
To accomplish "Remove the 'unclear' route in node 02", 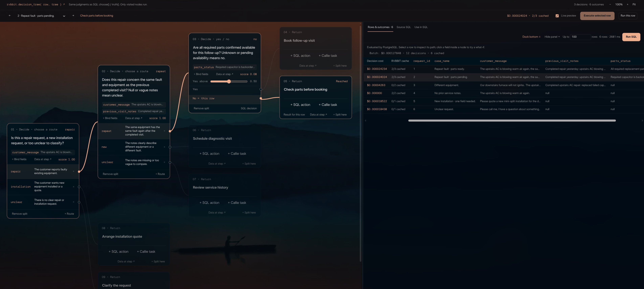I will click(x=164, y=162).
